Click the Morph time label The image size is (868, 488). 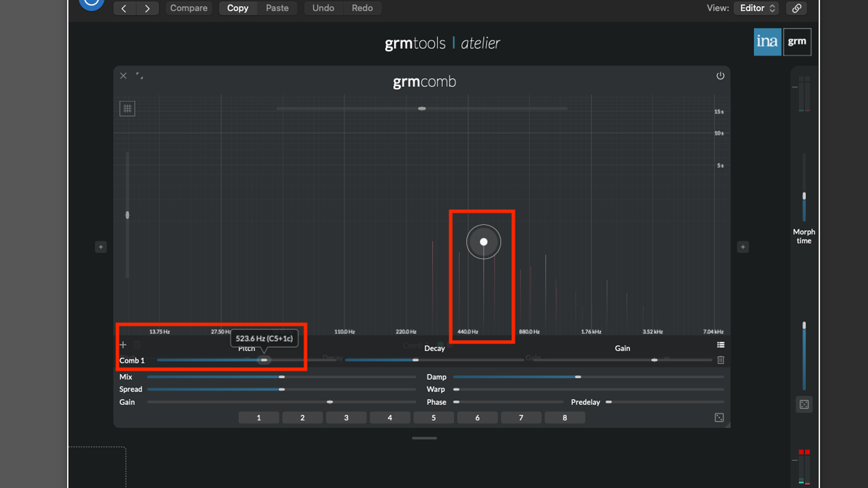[x=804, y=236]
